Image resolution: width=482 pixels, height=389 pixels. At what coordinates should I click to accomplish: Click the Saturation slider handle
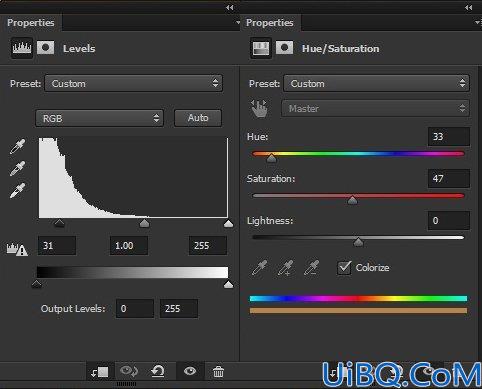[352, 200]
